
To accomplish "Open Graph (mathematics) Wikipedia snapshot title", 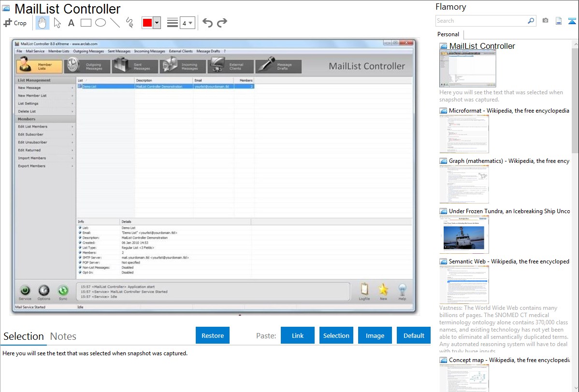I will pyautogui.click(x=509, y=161).
